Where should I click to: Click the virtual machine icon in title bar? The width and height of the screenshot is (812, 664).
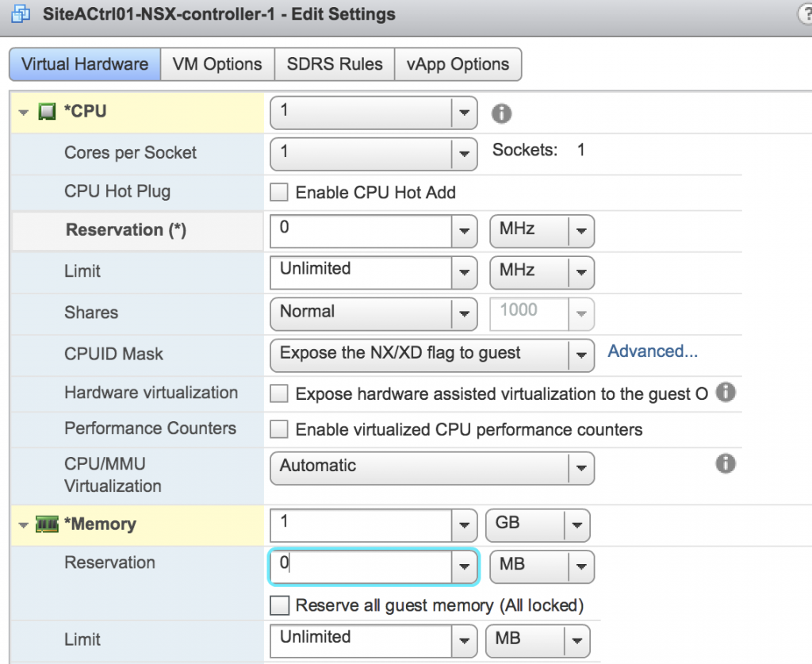20,14
